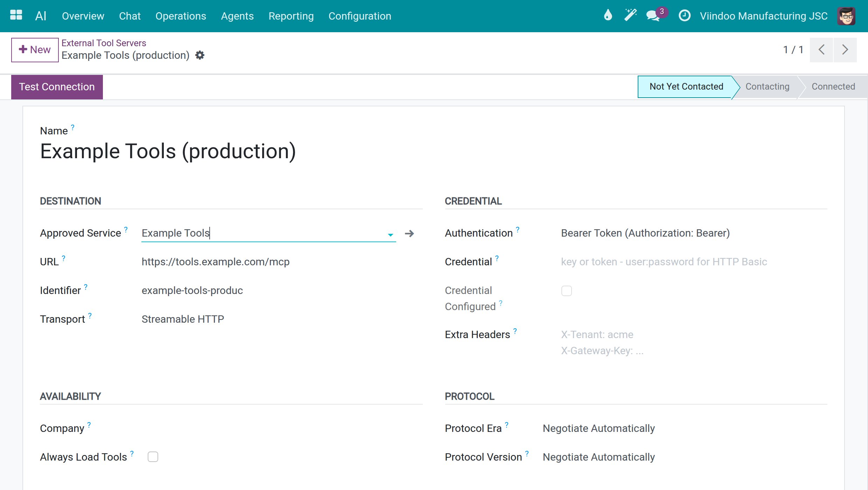Open the gear actions menu beside record title
The width and height of the screenshot is (868, 490).
199,55
